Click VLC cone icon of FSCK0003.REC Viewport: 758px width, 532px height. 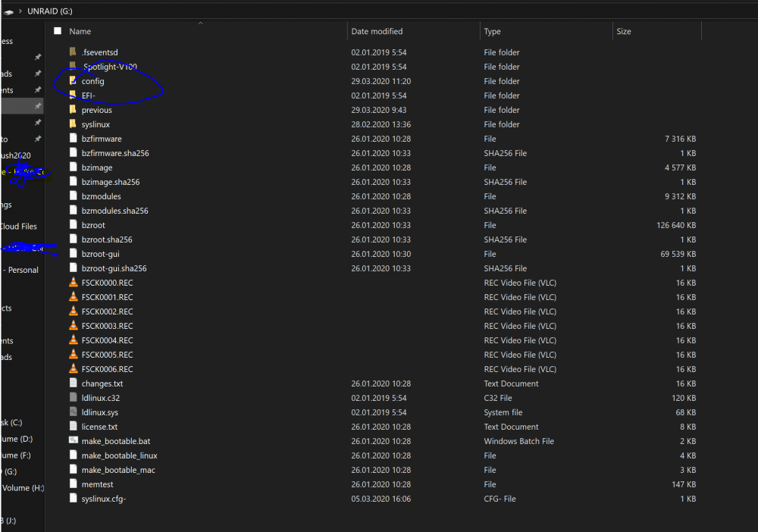point(73,326)
